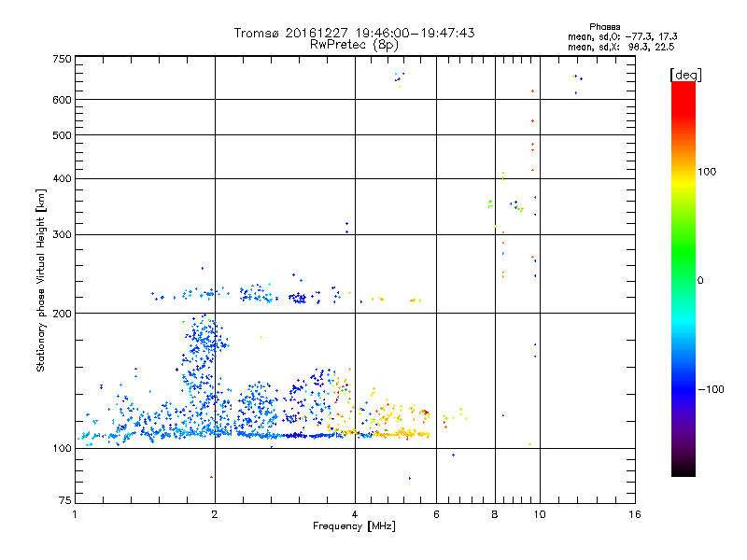The image size is (747, 560).
Task: Click the y-axis tick label "400"
Action: 63,179
